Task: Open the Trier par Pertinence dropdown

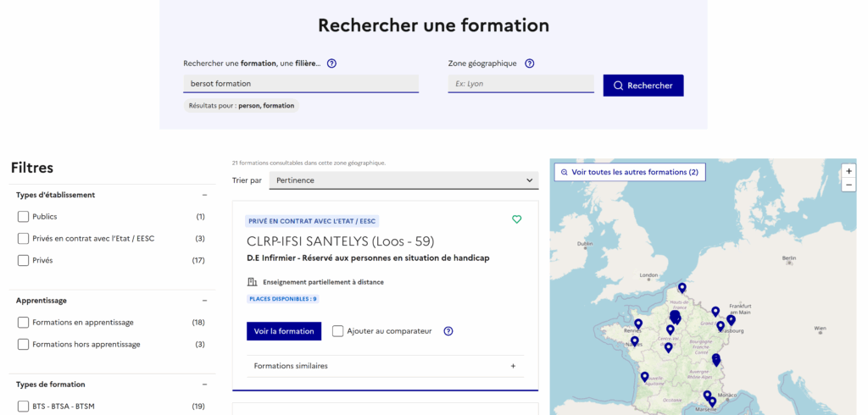Action: click(x=403, y=180)
